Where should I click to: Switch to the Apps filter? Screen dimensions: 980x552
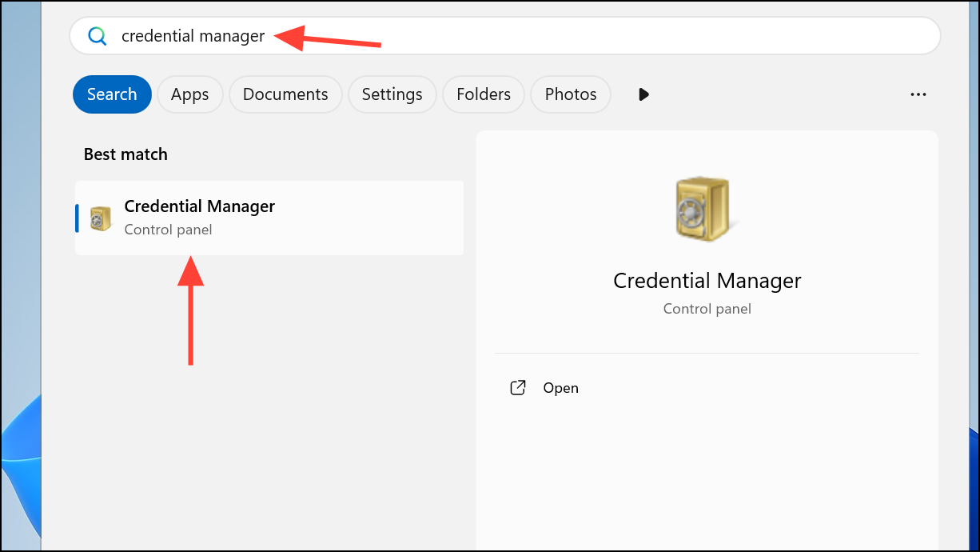[189, 94]
